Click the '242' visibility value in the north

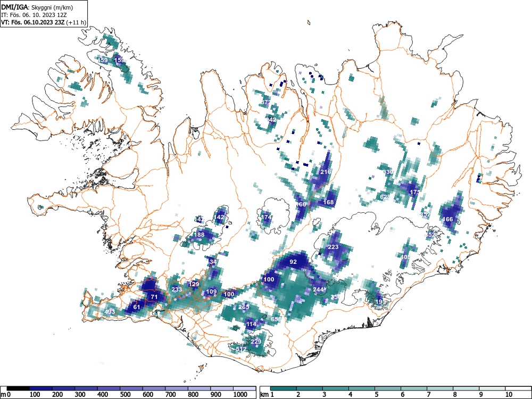pos(271,120)
